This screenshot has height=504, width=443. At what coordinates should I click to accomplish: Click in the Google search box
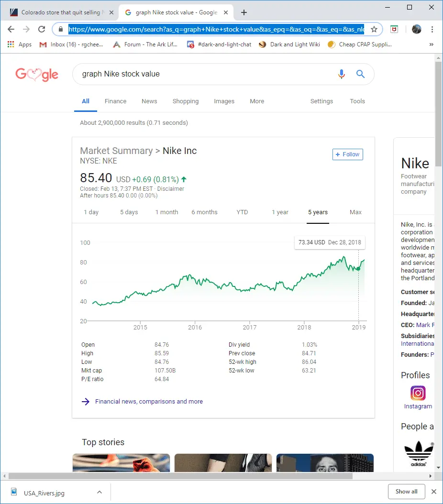pyautogui.click(x=206, y=74)
